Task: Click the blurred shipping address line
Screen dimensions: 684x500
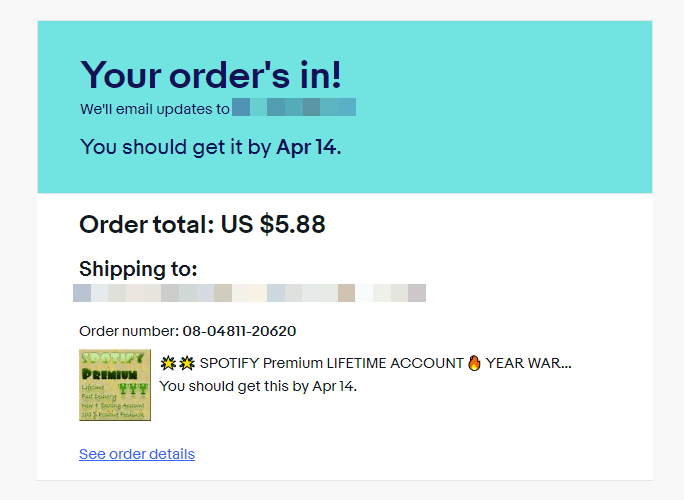Action: tap(250, 293)
